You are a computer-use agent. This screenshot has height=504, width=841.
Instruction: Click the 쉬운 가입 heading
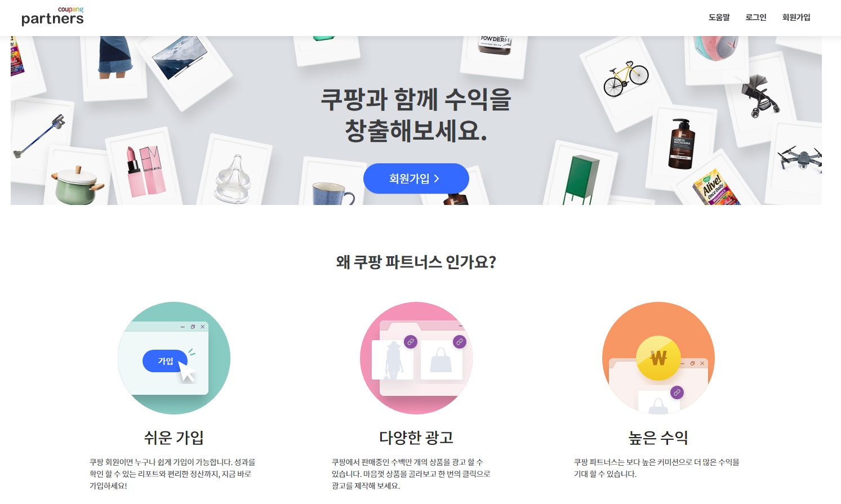pyautogui.click(x=174, y=438)
